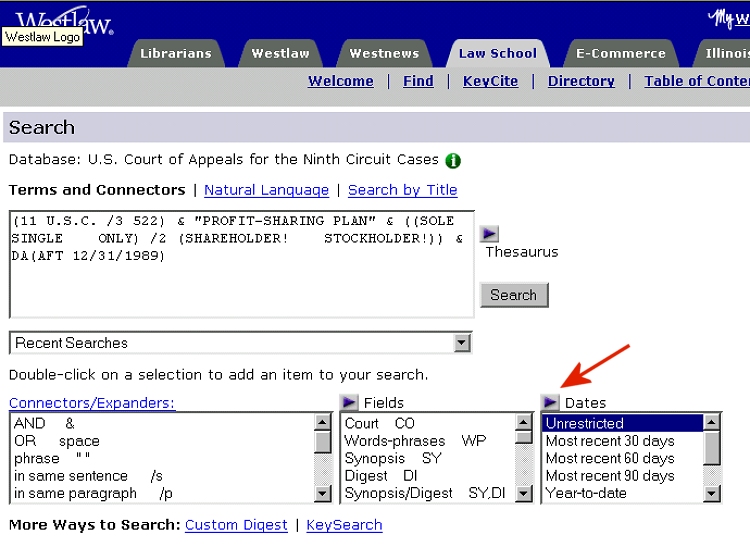Select Year-to-date in Dates list
Image resolution: width=750 pixels, height=547 pixels.
622,493
